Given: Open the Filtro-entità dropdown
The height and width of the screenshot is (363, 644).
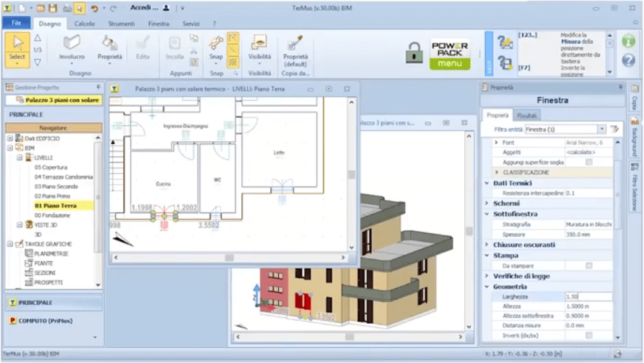Looking at the screenshot, I should [x=602, y=129].
